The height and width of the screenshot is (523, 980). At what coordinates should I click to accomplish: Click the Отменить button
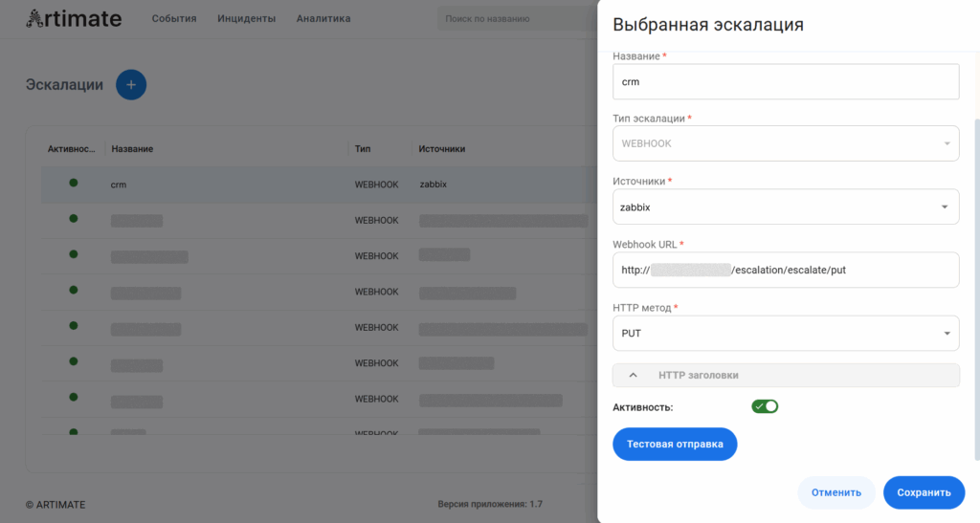(x=836, y=492)
